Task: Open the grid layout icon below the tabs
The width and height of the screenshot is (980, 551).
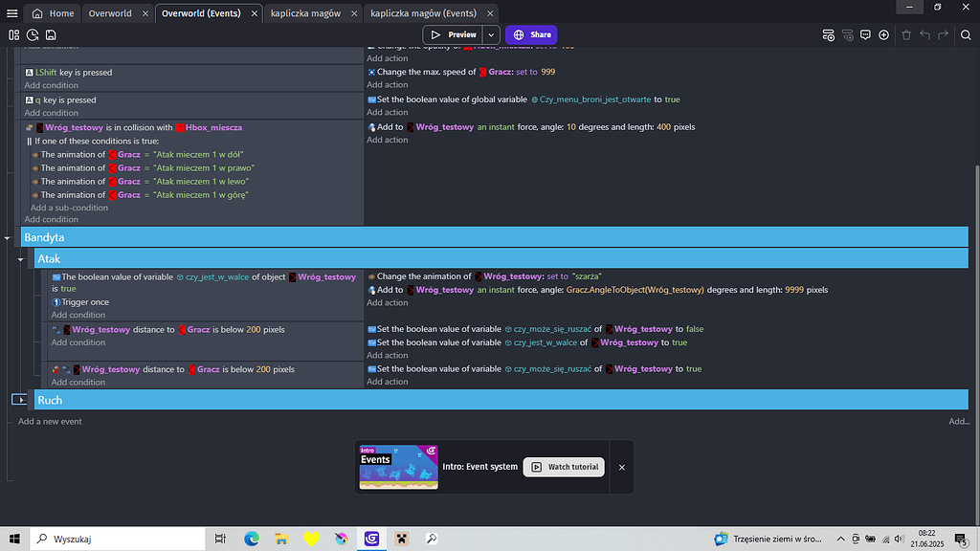Action: click(x=13, y=34)
